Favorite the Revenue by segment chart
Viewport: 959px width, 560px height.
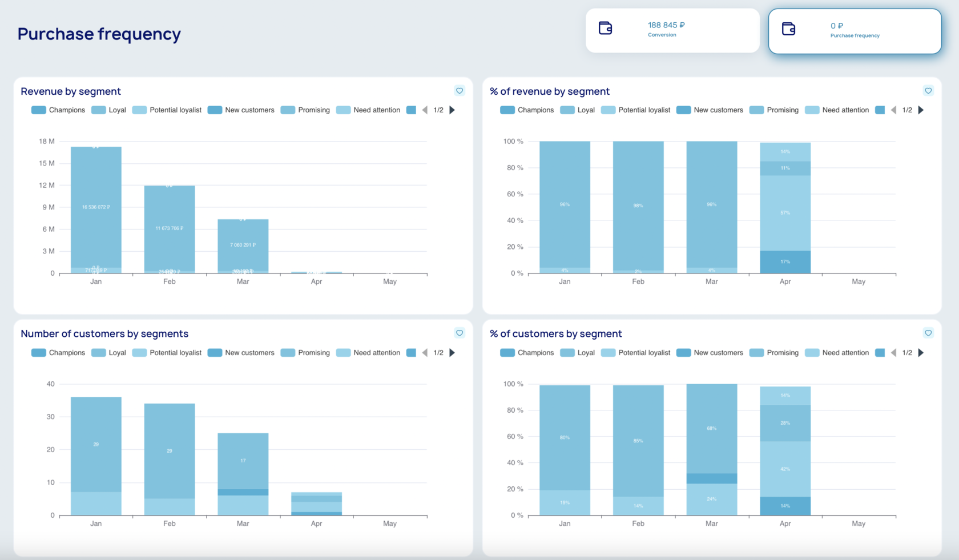(x=460, y=91)
